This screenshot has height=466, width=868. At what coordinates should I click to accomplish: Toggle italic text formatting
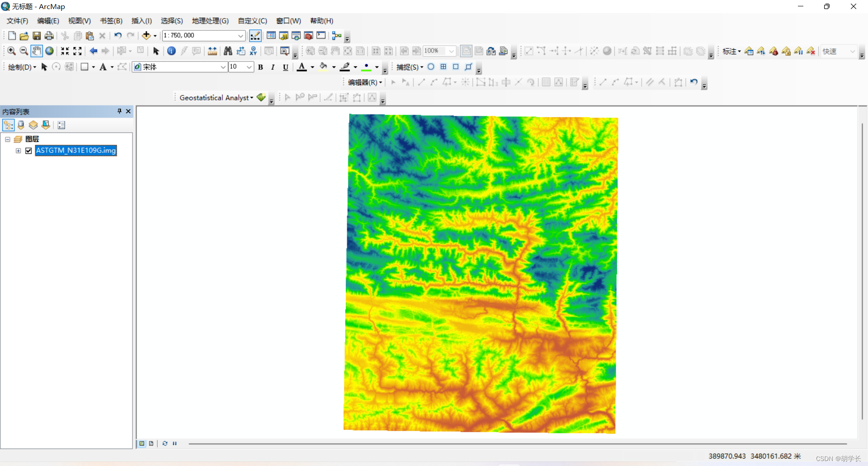(x=273, y=67)
